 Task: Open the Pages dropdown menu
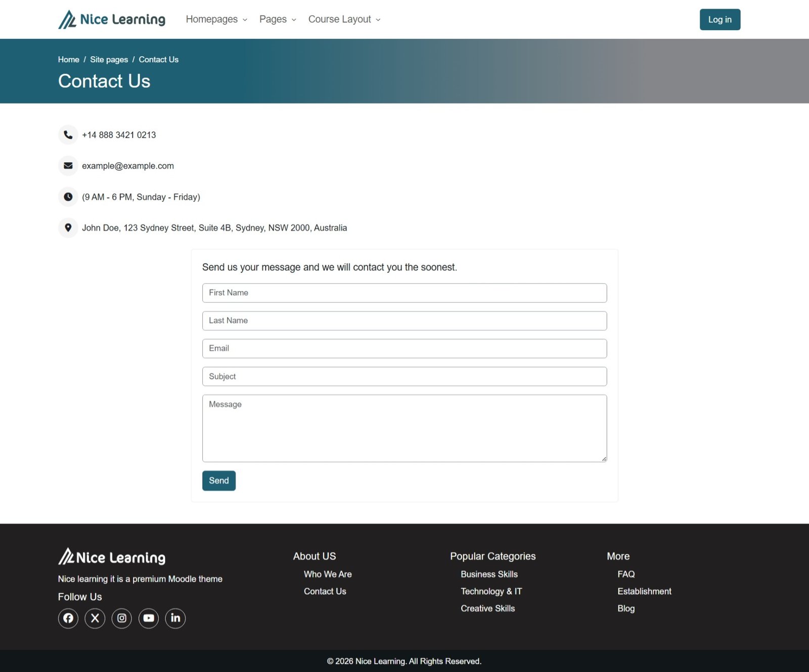[x=278, y=19]
